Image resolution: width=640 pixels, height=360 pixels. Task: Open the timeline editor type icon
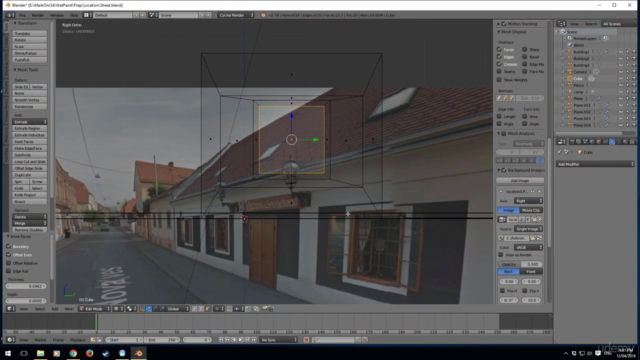click(x=11, y=340)
